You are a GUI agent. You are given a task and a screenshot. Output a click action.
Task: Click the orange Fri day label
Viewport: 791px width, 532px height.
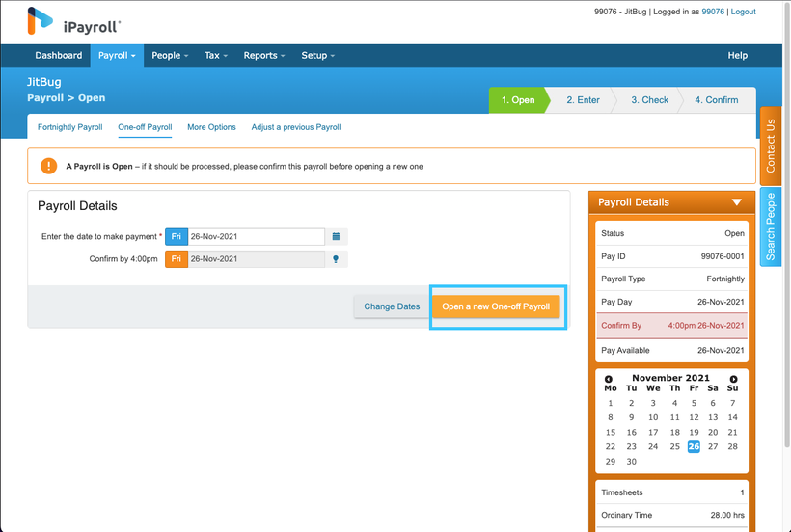tap(177, 259)
